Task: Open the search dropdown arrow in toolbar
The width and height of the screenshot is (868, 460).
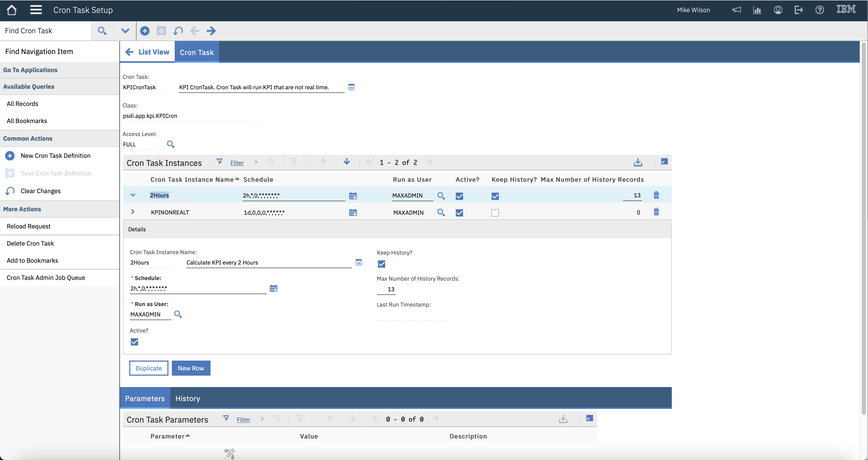Action: (125, 31)
